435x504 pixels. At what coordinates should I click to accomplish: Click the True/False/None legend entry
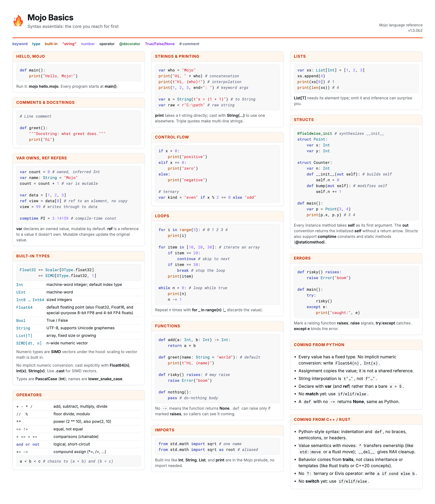pos(160,44)
